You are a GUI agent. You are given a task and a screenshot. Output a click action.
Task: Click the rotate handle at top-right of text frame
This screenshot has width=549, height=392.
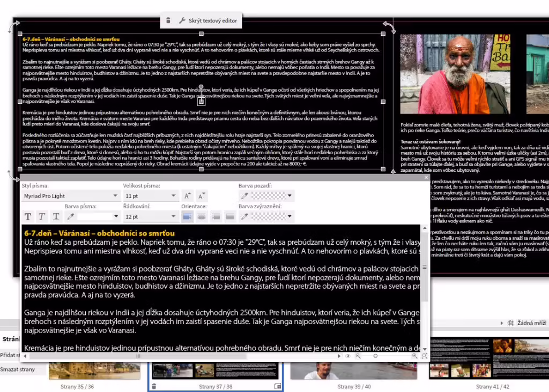click(389, 27)
